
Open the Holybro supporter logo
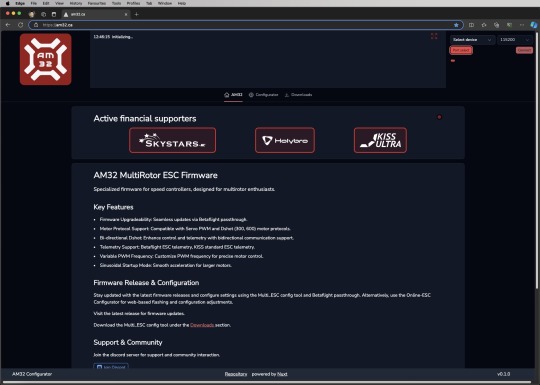[285, 140]
